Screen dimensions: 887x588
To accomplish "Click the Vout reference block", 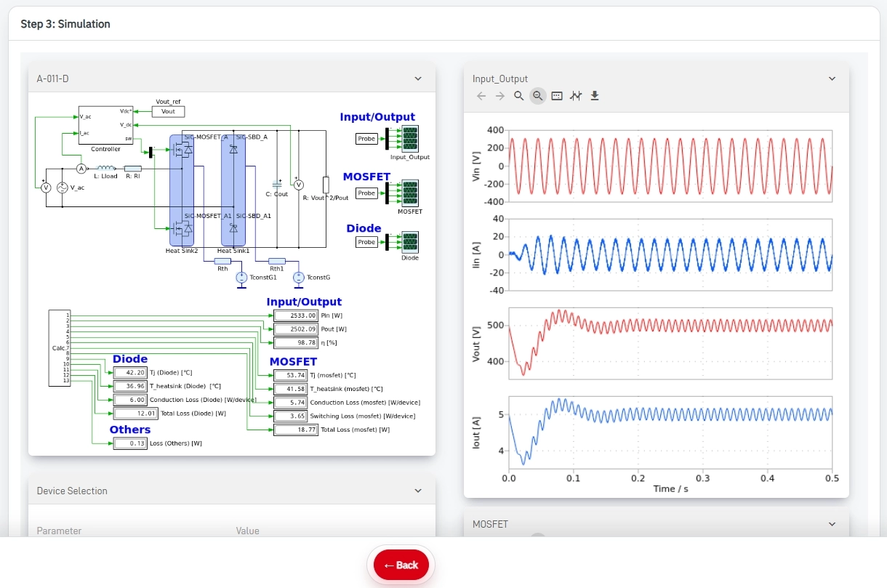I will (168, 111).
